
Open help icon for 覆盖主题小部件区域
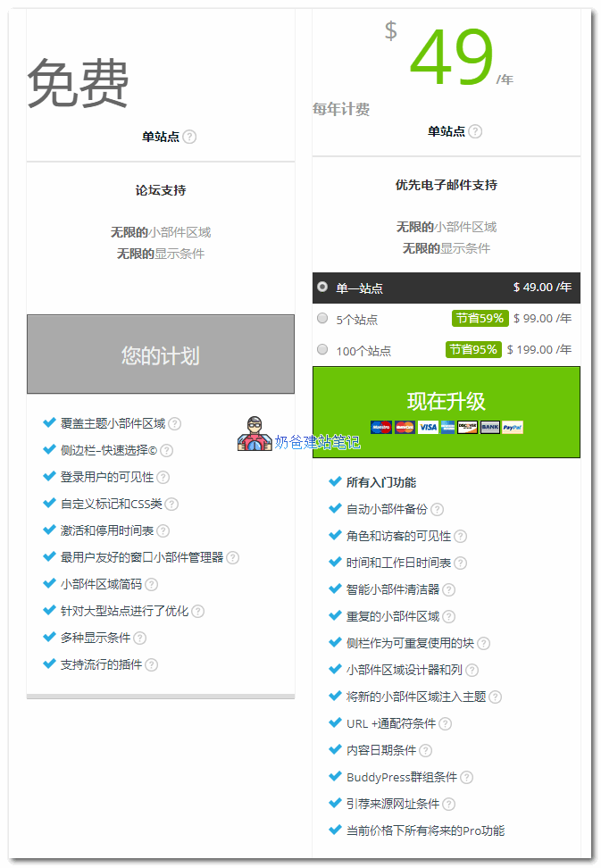(x=174, y=424)
